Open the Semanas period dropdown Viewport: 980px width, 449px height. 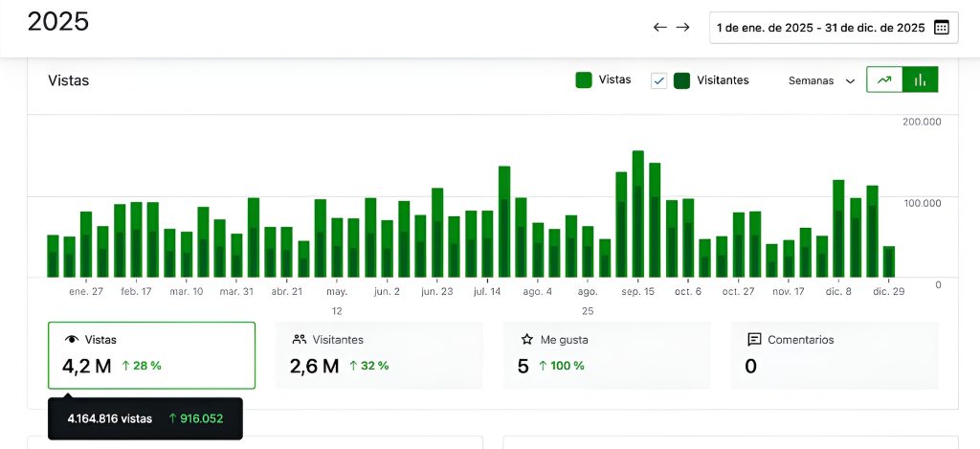pyautogui.click(x=820, y=81)
